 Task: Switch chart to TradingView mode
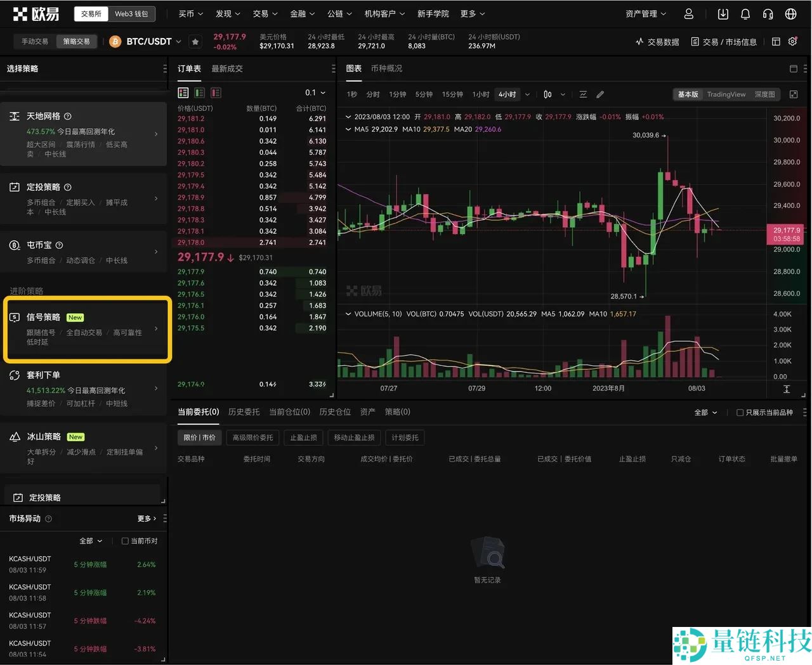(726, 94)
